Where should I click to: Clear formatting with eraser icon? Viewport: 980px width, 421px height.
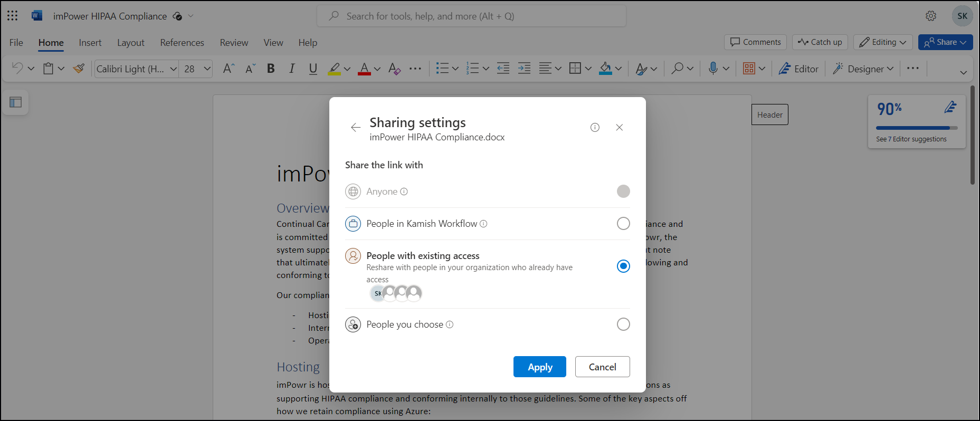[394, 69]
